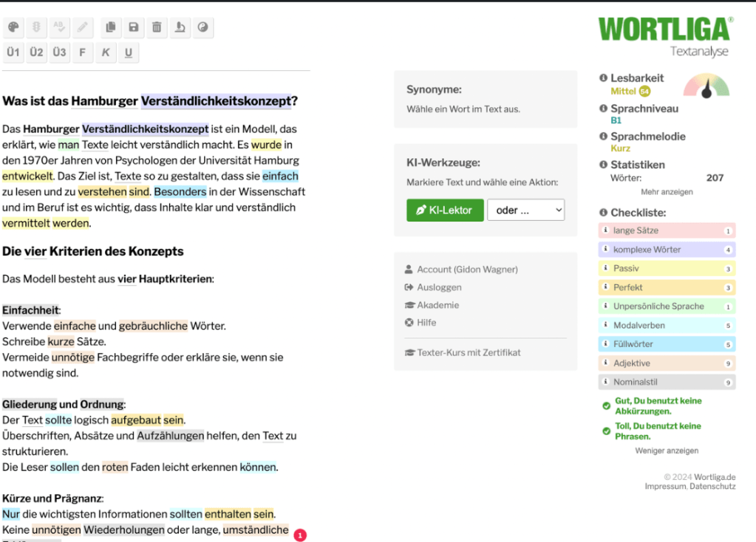
Task: Click the yin-yang icon in toolbar
Action: coord(202,28)
